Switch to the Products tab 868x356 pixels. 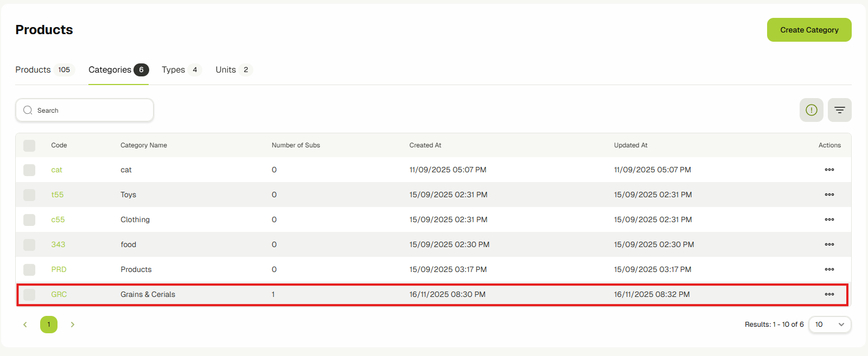(33, 70)
